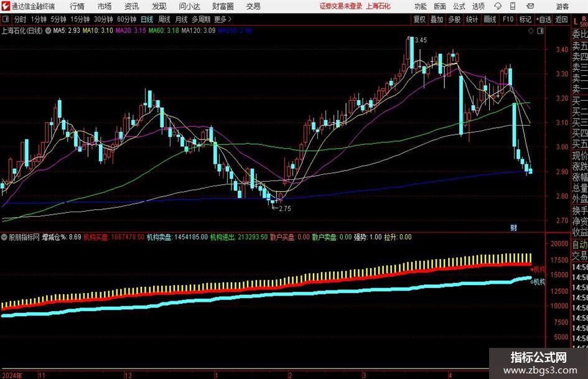Viewport: 588px width, 379px height.
Task: Click the 2.75 low price label
Action: [285, 208]
